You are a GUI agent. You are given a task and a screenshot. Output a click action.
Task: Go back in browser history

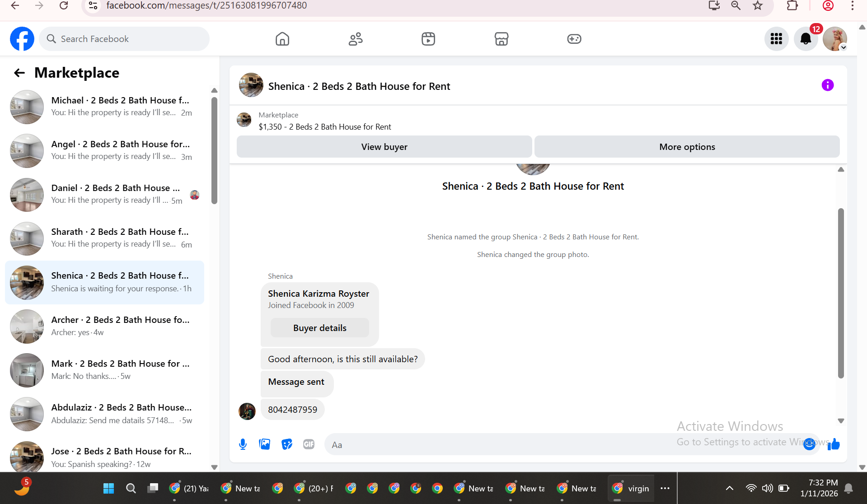(15, 5)
